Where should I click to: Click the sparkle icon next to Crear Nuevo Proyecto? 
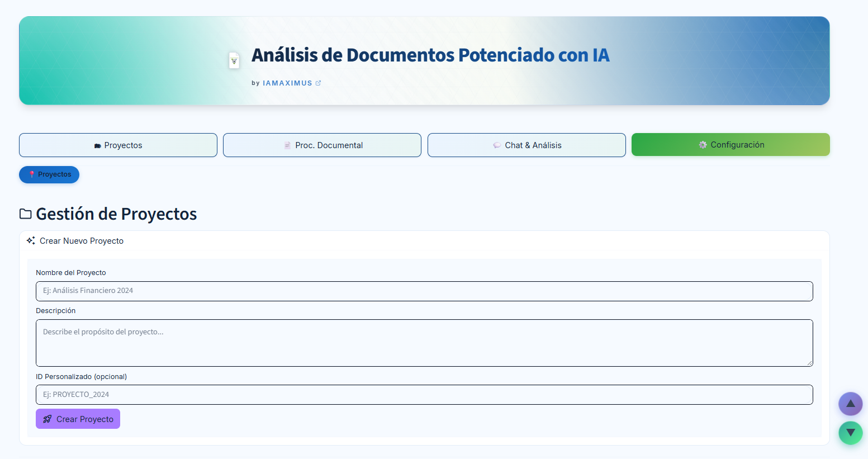31,240
